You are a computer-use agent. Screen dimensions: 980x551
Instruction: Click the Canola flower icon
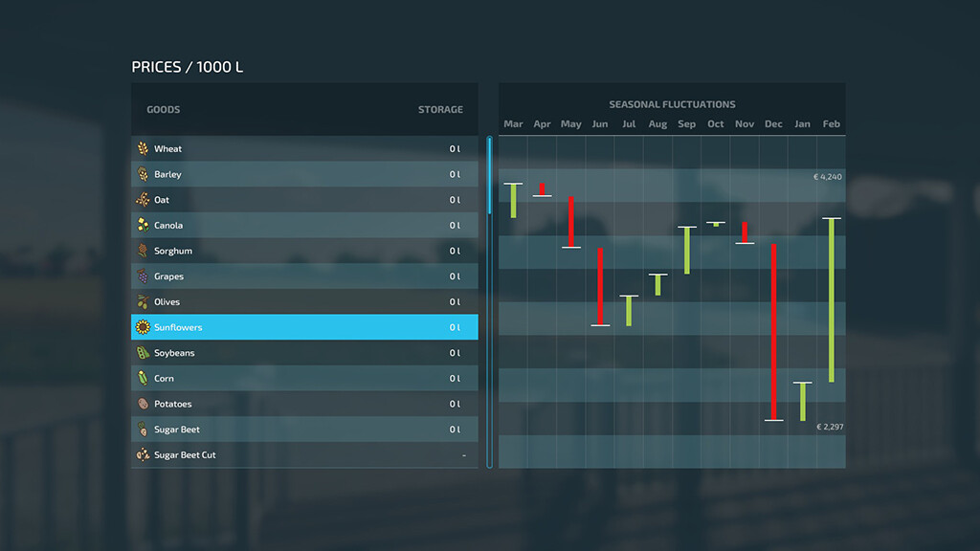143,226
